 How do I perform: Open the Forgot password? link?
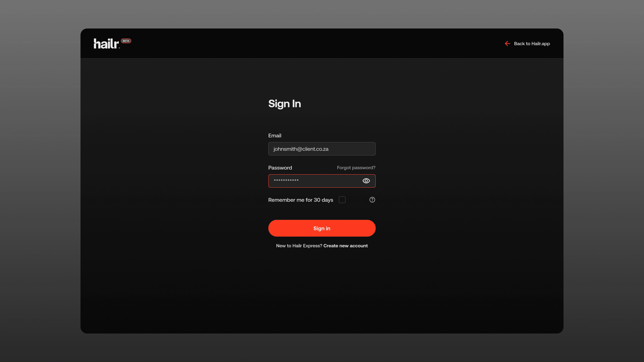click(x=356, y=168)
